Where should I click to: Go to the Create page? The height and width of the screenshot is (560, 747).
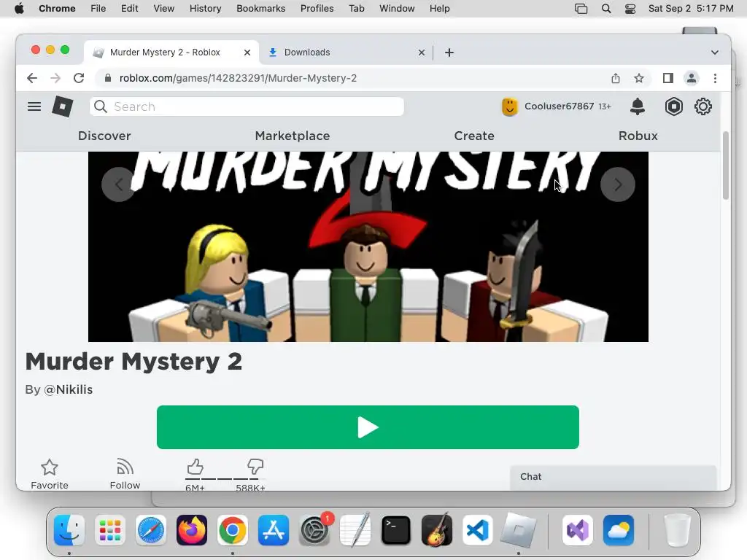[x=474, y=136]
